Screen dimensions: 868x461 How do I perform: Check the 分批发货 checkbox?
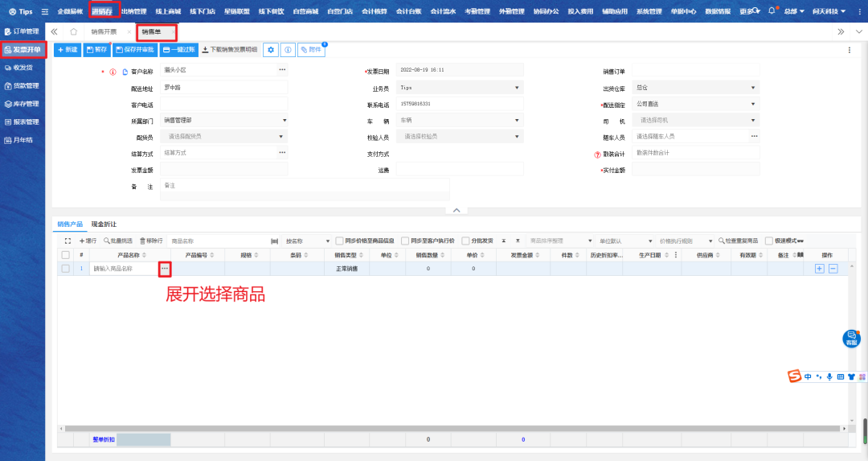[465, 241]
